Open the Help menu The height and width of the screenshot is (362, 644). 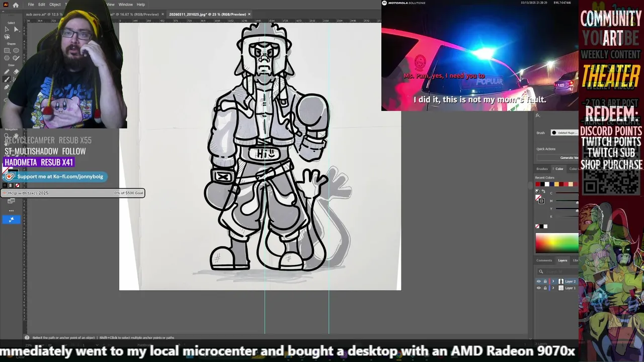pos(141,5)
